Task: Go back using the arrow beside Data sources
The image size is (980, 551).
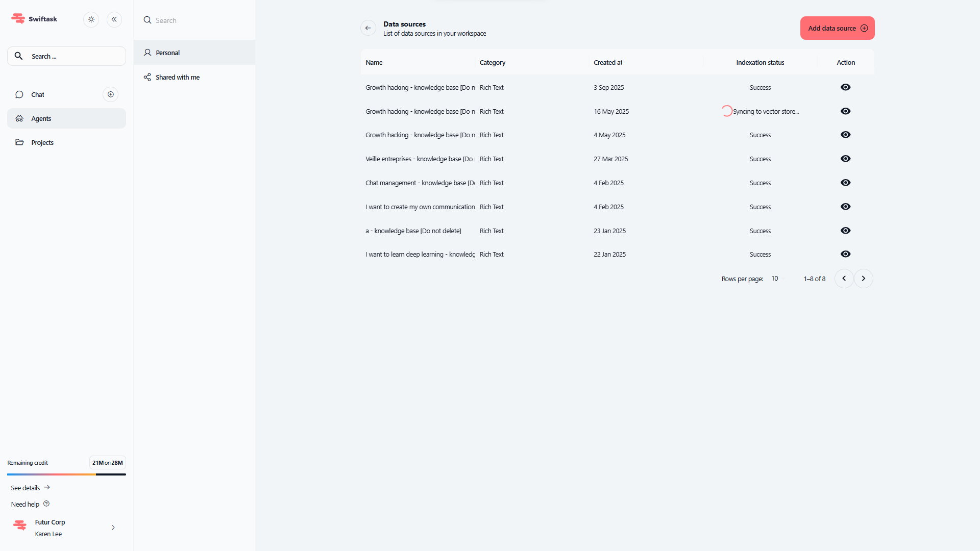Action: (x=368, y=28)
